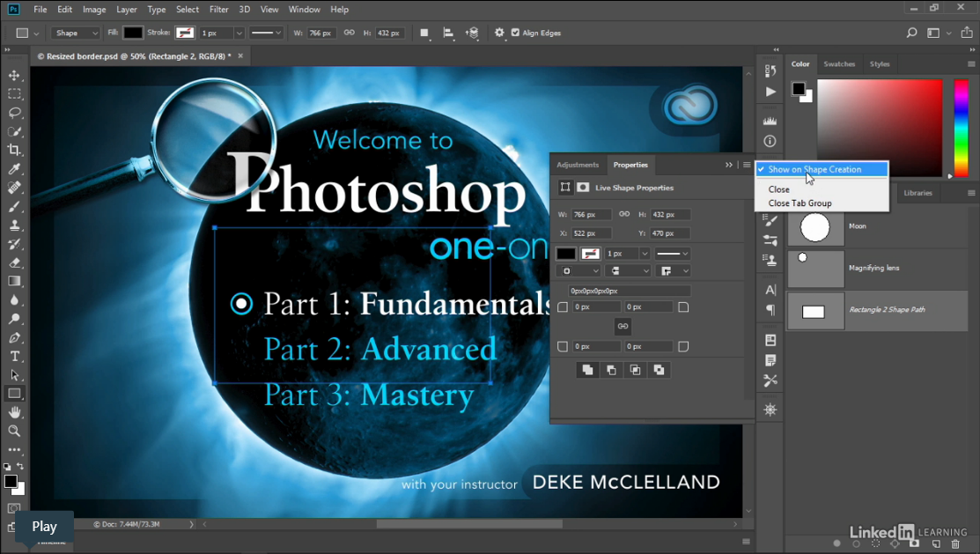Select the Blur tool

14,300
